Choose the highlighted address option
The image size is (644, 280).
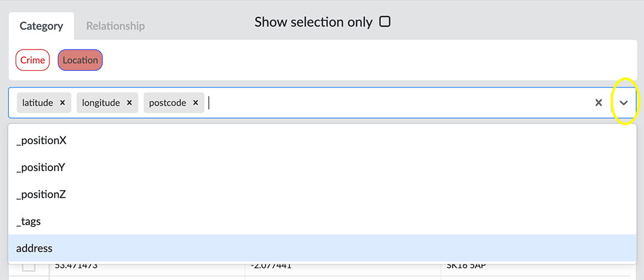click(35, 248)
